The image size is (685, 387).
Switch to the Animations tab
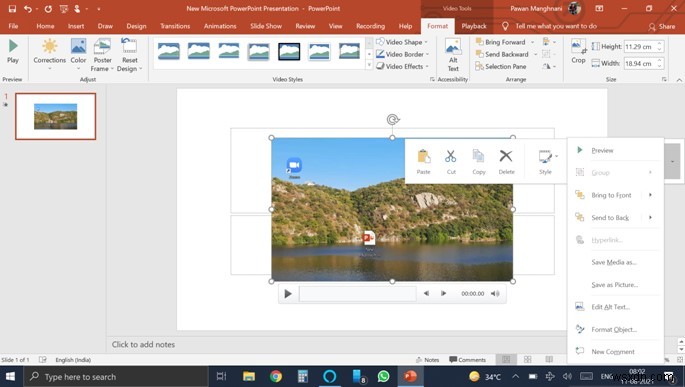tap(220, 26)
